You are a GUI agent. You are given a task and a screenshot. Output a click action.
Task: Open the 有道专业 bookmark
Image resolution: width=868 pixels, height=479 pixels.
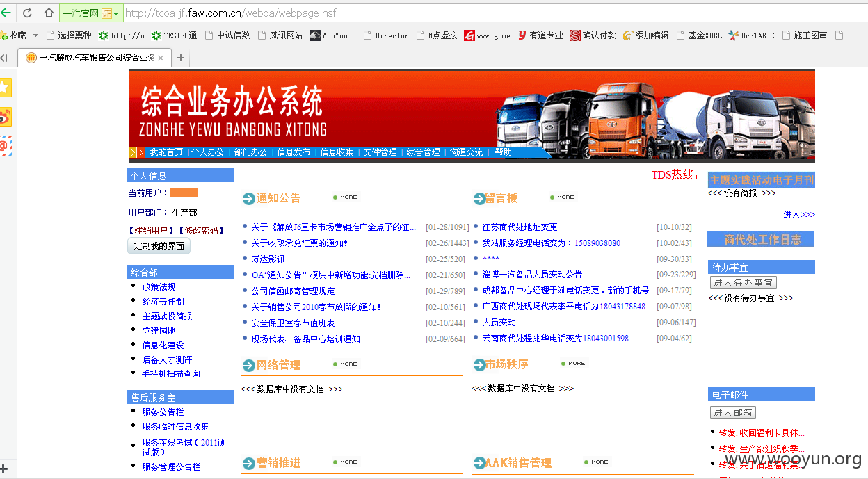coord(540,35)
